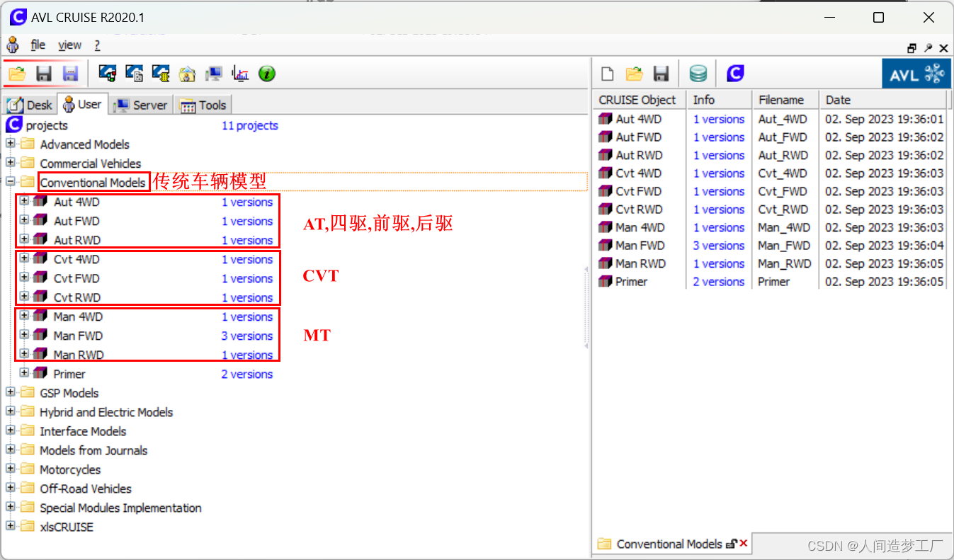954x560 pixels.
Task: Expand the Interface Models folder
Action: (x=11, y=430)
